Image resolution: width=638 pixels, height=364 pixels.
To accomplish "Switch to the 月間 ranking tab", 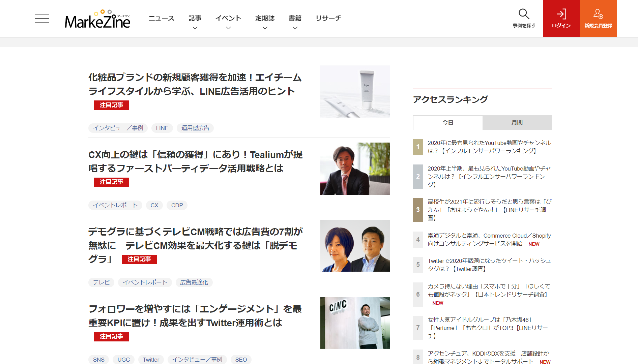I will 517,123.
